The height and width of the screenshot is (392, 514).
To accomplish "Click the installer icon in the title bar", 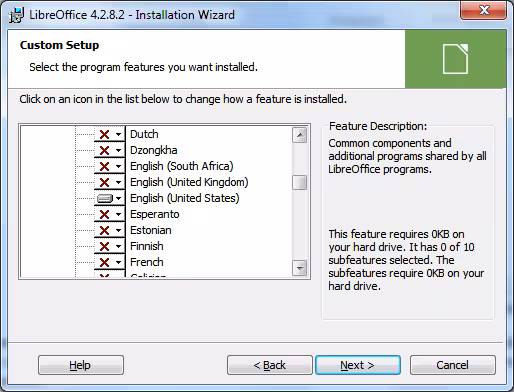I will (16, 15).
